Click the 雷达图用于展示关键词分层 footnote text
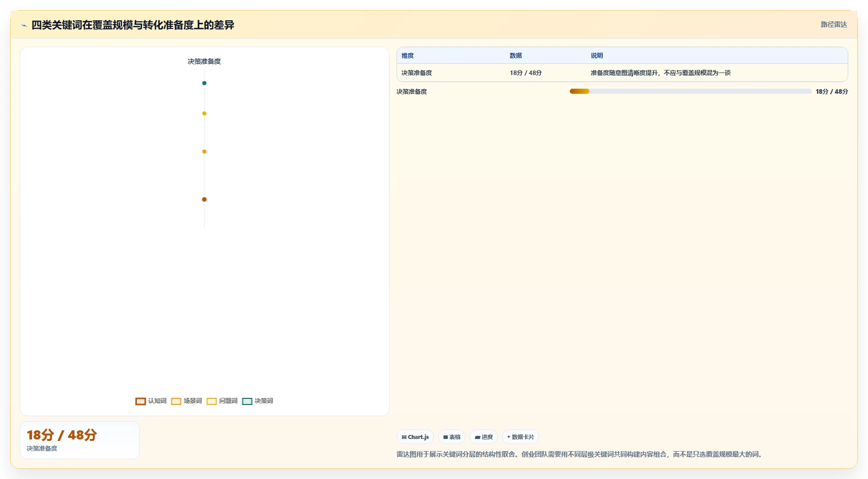Image resolution: width=868 pixels, height=479 pixels. (x=579, y=454)
